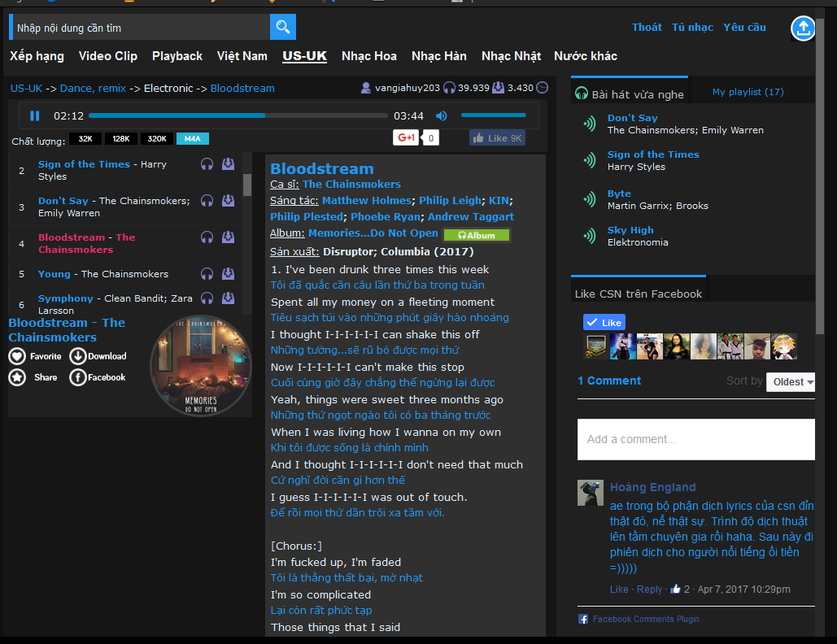Click the Share star icon

coord(17,377)
